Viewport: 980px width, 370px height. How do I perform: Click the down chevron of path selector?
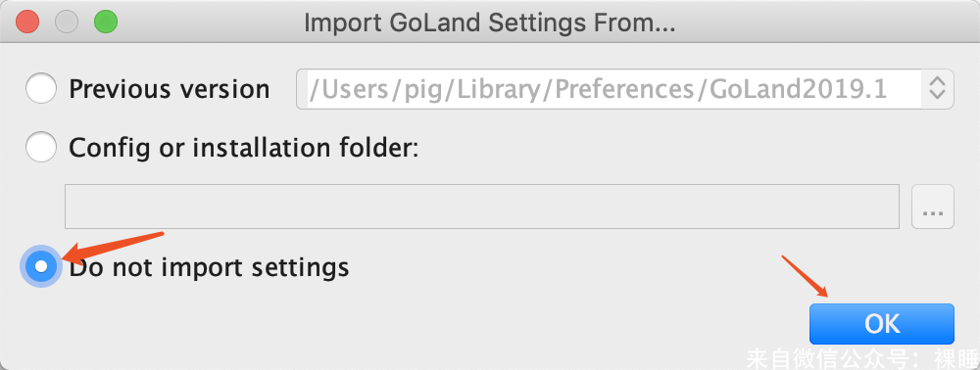point(937,96)
